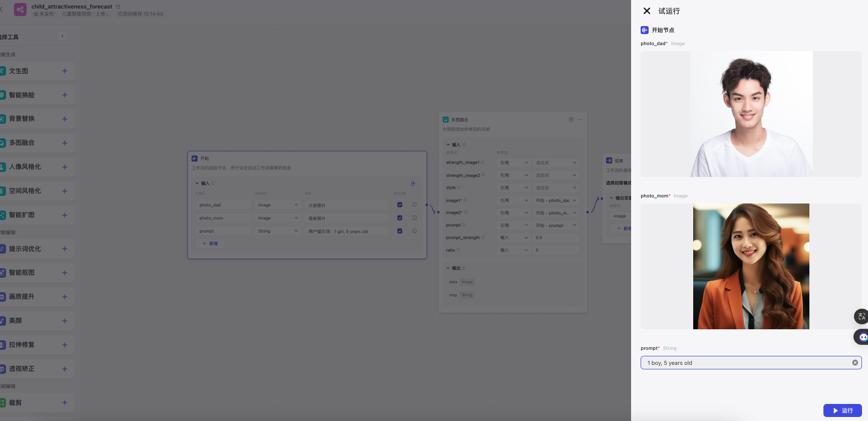The height and width of the screenshot is (421, 868).
Task: Open the assistant robot floating button
Action: tap(862, 337)
